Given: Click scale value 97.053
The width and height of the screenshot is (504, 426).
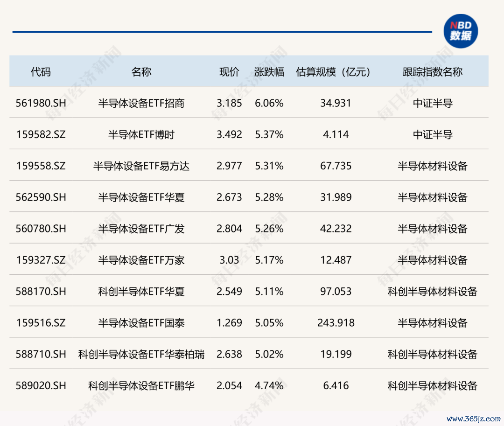Looking at the screenshot, I should [336, 291].
